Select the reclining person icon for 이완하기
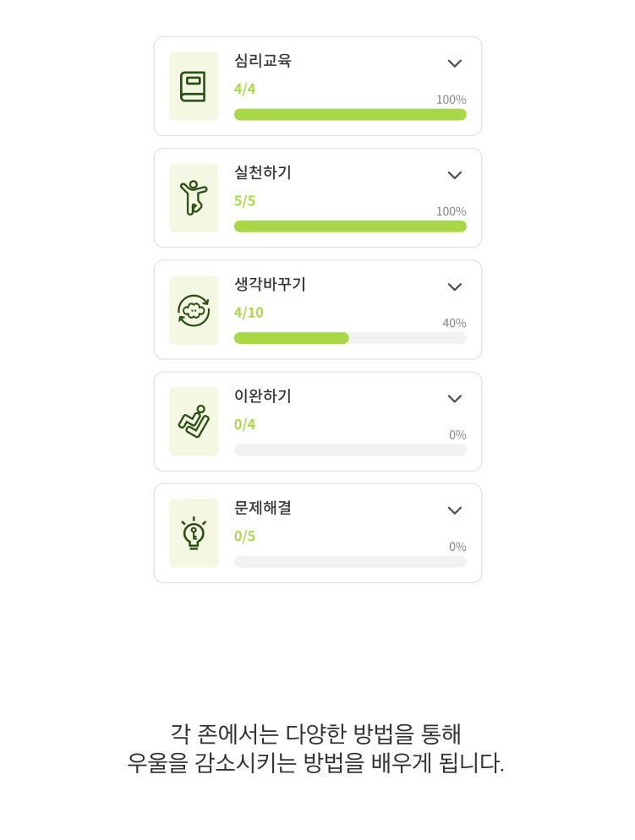This screenshot has width=635, height=840. point(194,422)
